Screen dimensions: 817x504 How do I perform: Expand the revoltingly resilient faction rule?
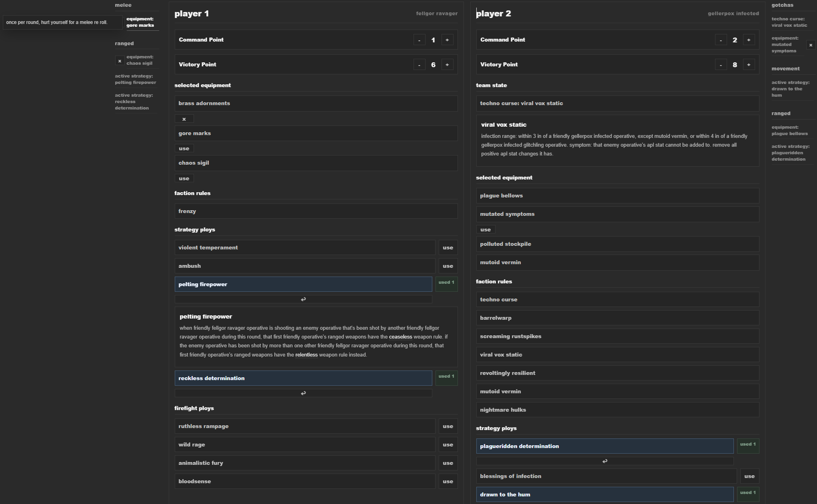tap(617, 373)
